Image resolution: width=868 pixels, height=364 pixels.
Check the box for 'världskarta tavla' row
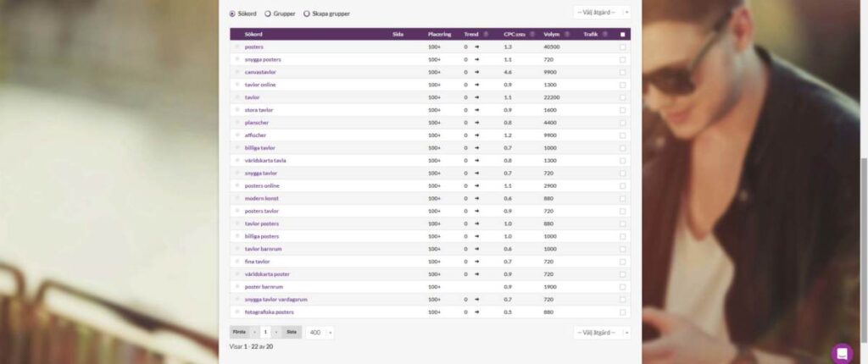623,161
